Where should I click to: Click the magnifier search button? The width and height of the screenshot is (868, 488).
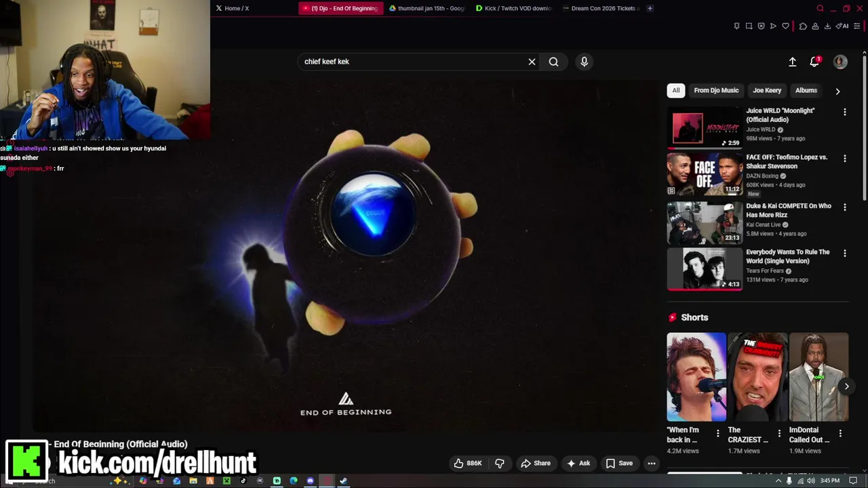(553, 62)
